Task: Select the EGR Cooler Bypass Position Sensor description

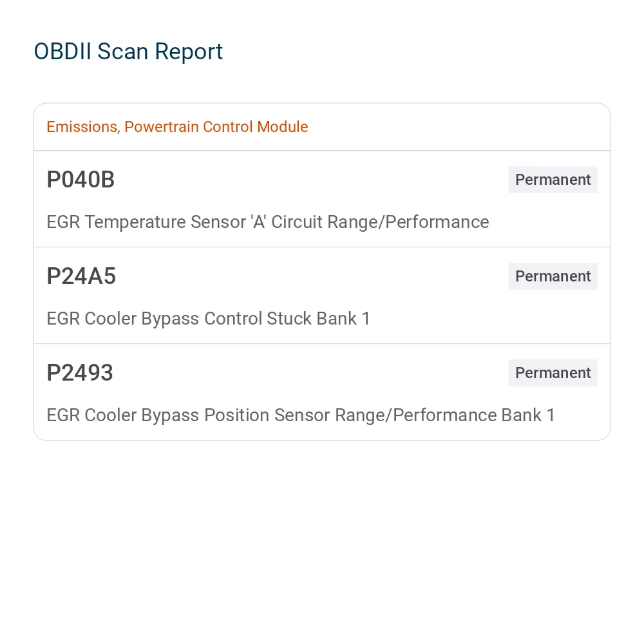Action: (x=301, y=415)
